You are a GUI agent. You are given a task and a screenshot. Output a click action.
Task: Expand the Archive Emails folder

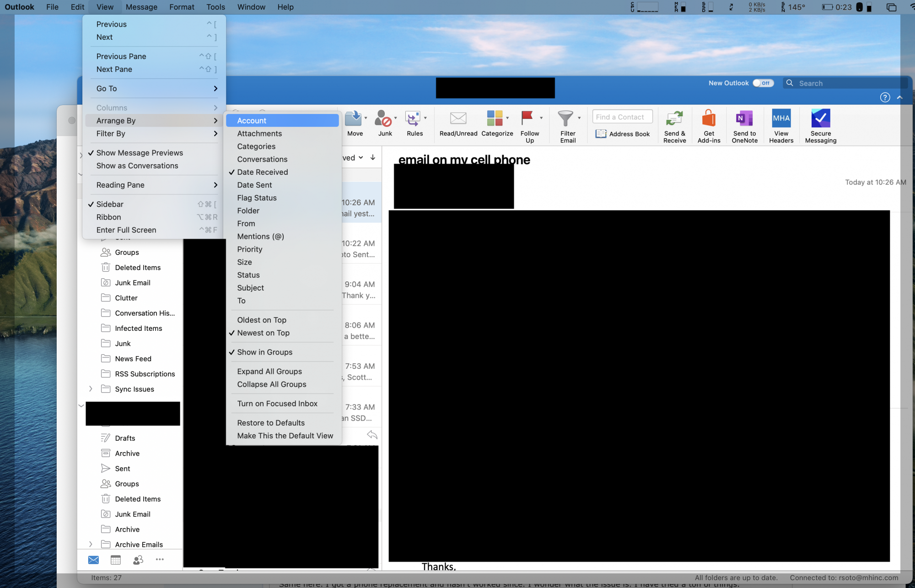point(91,545)
